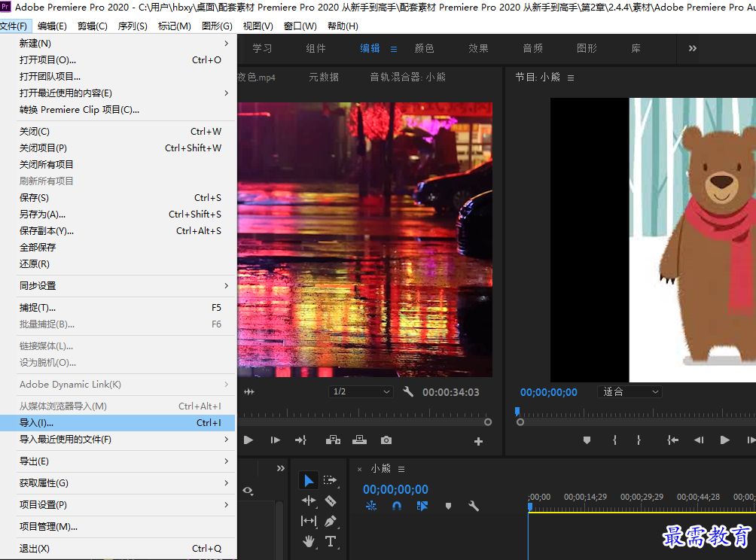This screenshot has width=756, height=560.
Task: Click the source monitor wrench settings icon
Action: click(408, 391)
